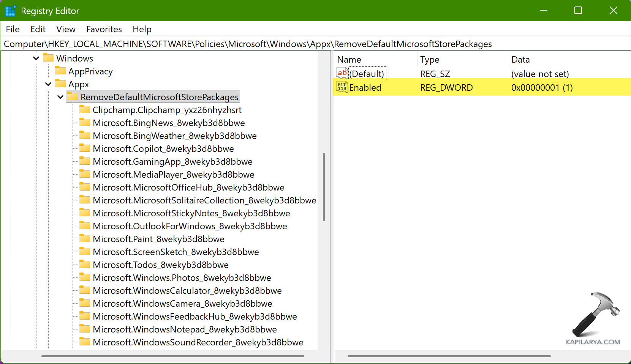Click the Microsoft.Paint folder icon
The width and height of the screenshot is (631, 364).
pyautogui.click(x=85, y=239)
